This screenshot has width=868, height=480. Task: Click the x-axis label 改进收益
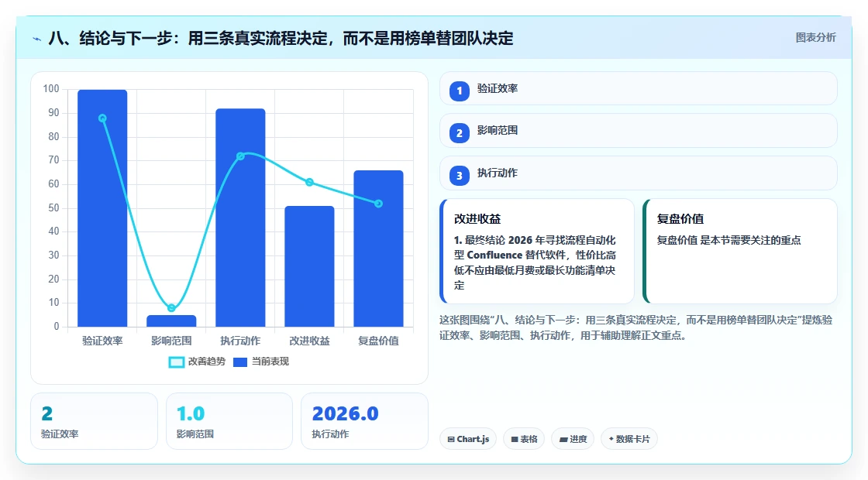click(x=309, y=341)
